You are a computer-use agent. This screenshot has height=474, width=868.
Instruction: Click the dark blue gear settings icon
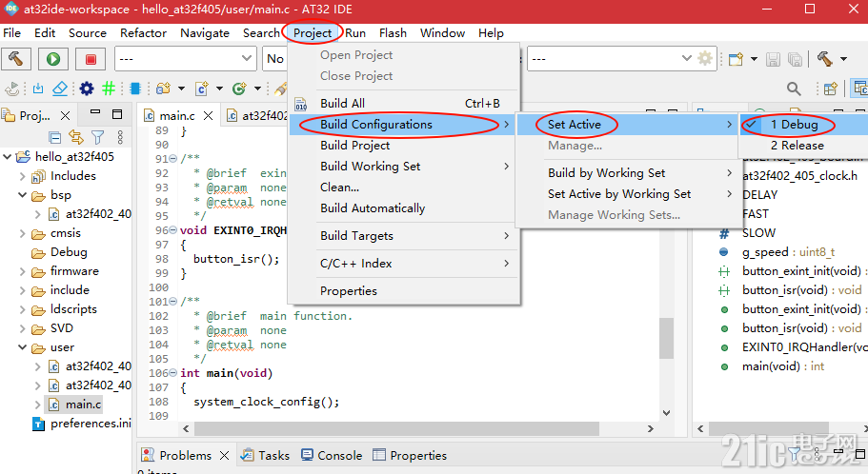[87, 89]
